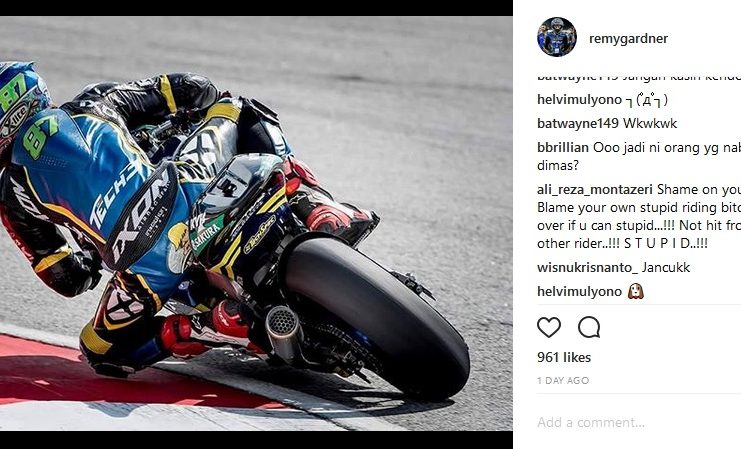Open helvimulyono profile beside dog emoji
The width and height of the screenshot is (741, 449).
tap(579, 292)
